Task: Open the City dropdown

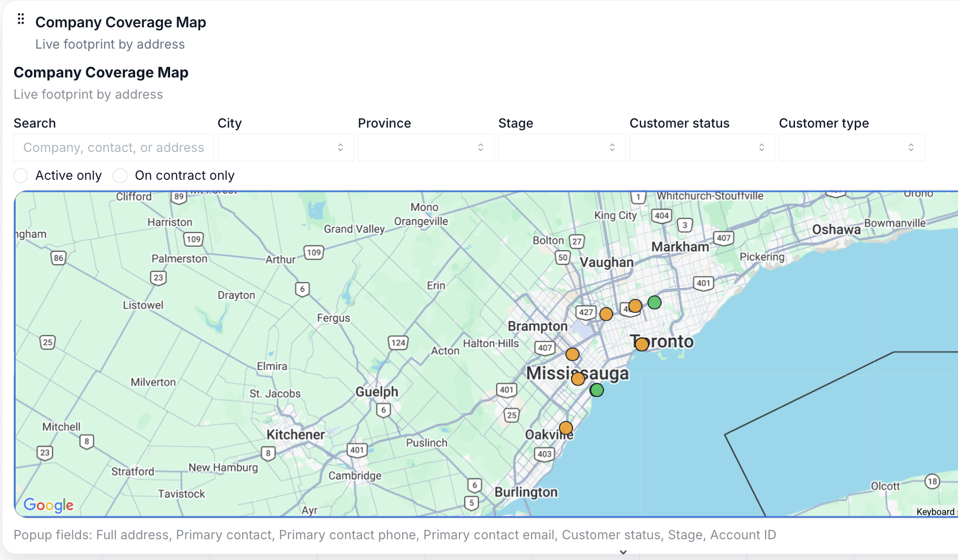Action: click(x=285, y=147)
